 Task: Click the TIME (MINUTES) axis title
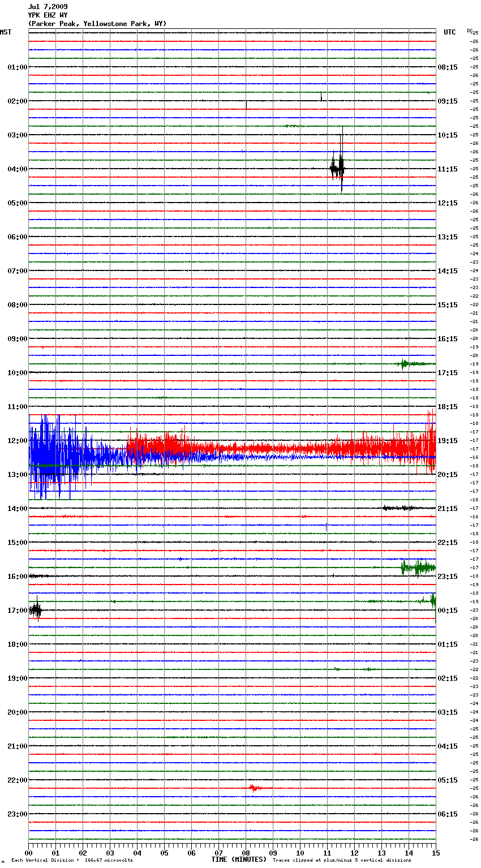point(239,860)
